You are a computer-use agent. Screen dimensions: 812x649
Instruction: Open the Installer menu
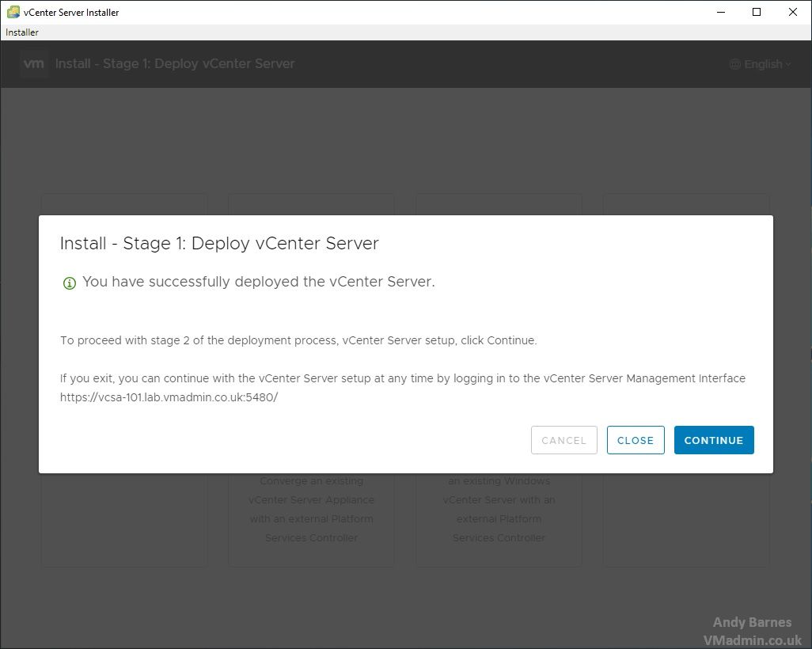(21, 32)
